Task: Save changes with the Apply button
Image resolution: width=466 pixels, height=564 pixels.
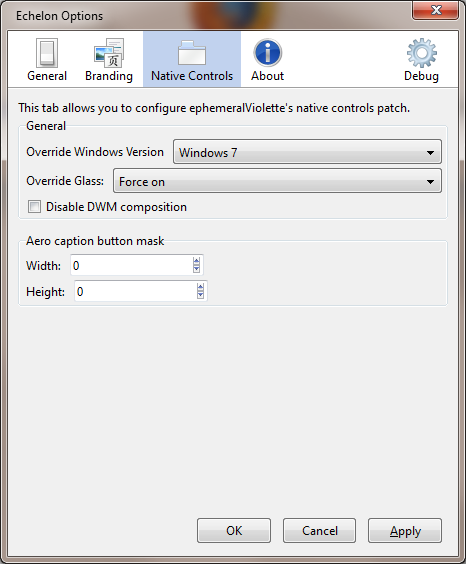Action: pyautogui.click(x=405, y=531)
